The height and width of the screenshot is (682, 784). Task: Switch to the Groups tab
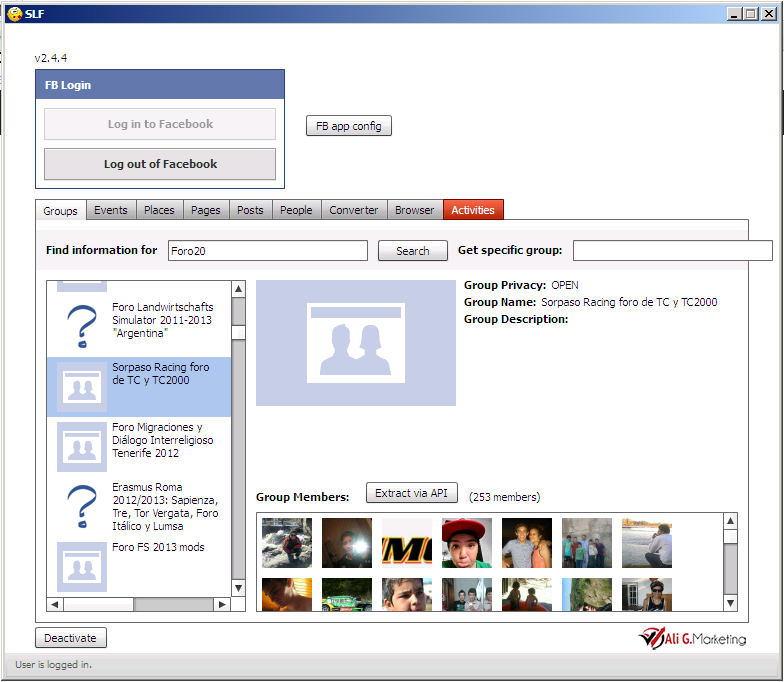[x=60, y=210]
